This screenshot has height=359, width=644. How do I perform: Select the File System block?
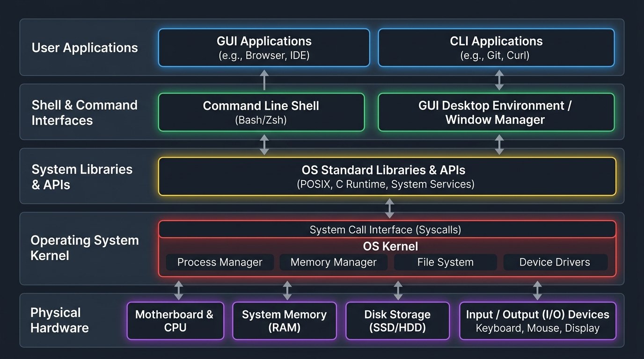tap(445, 262)
